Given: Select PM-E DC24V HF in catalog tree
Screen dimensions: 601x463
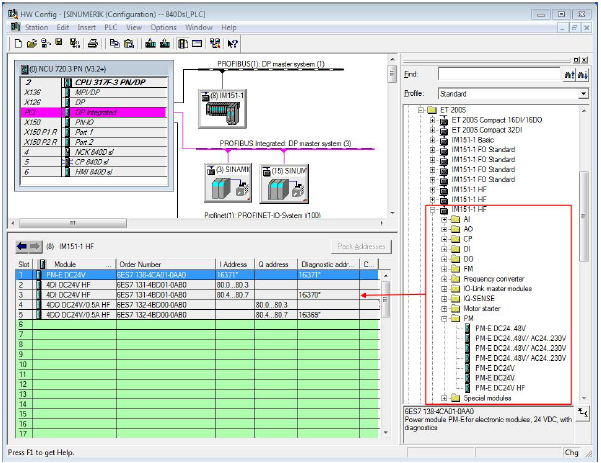Looking at the screenshot, I should [502, 386].
